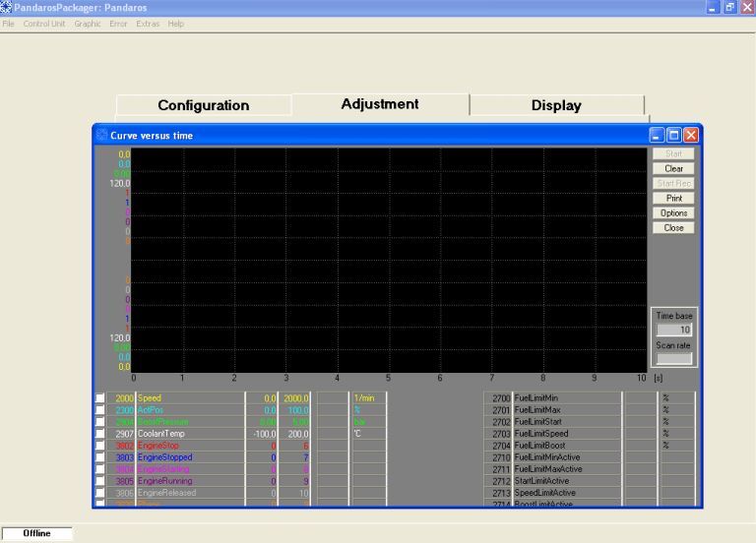The width and height of the screenshot is (756, 543).
Task: Click the Clear button
Action: point(673,168)
